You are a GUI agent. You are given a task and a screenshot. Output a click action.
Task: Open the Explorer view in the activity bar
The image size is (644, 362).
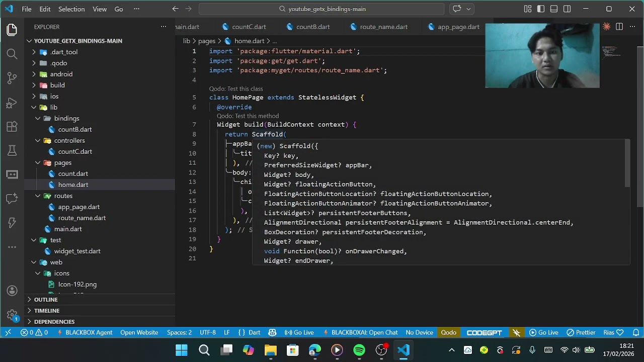12,30
